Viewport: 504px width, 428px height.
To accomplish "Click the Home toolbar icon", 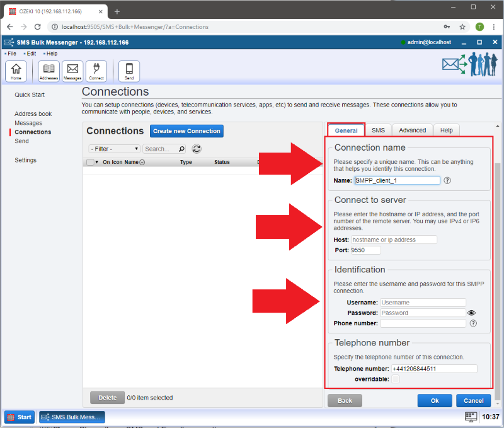I will click(x=16, y=71).
